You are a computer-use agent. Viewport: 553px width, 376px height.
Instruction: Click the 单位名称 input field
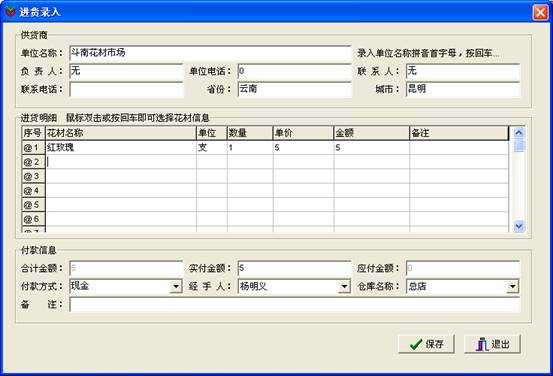[x=210, y=54]
